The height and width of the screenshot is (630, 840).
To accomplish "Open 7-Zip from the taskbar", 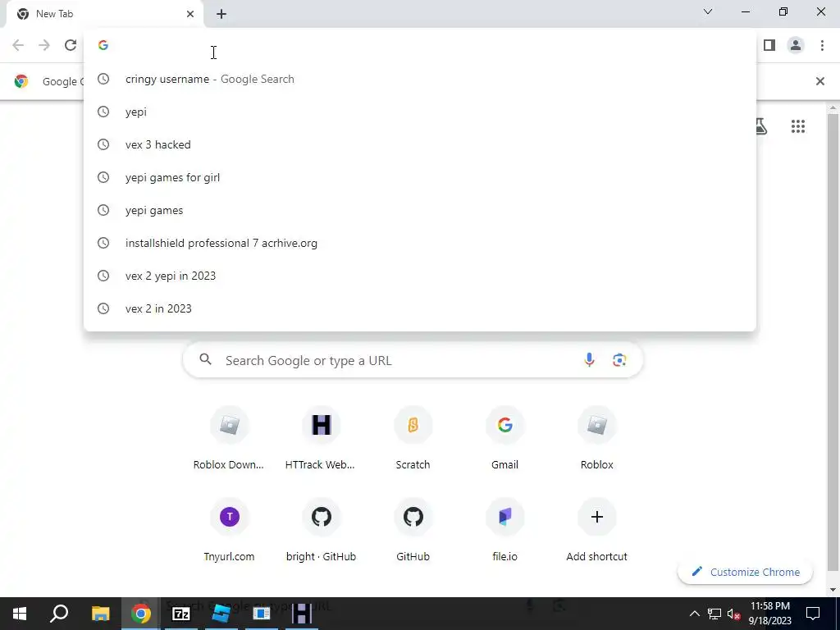I will [181, 614].
